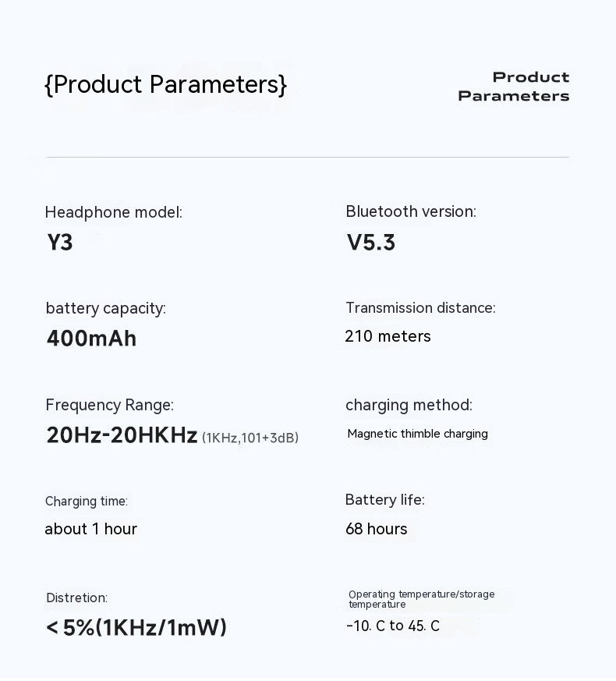Screen dimensions: 616x681
Task: Click the Y3 model value
Action: [x=60, y=243]
